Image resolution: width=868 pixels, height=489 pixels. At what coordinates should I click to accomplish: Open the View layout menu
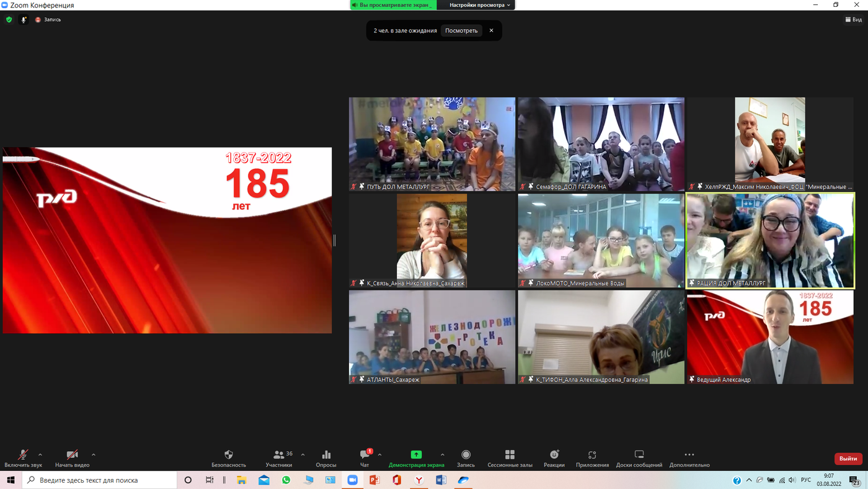pos(853,20)
